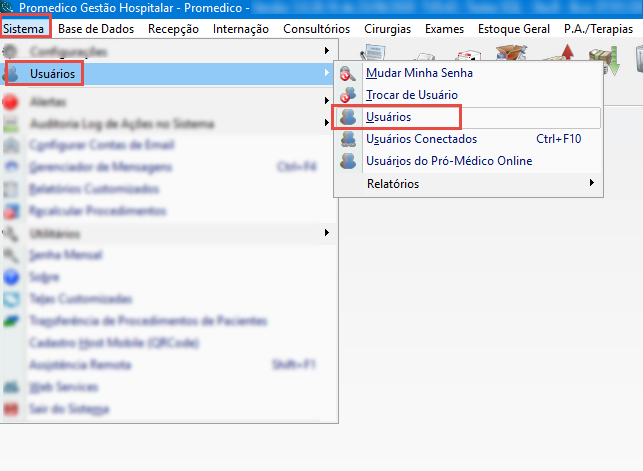Open the Estoque Geral menu
This screenshot has width=643, height=471.
(x=514, y=29)
